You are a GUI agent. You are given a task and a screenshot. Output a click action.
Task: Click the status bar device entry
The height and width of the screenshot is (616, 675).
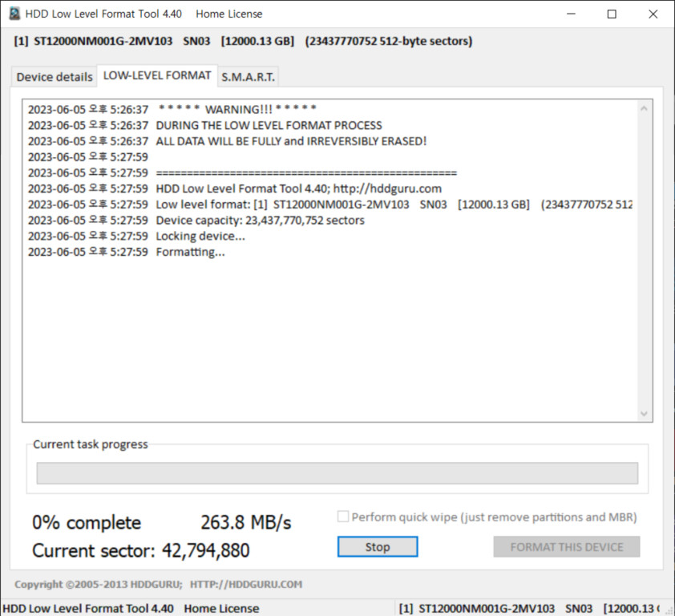click(529, 608)
